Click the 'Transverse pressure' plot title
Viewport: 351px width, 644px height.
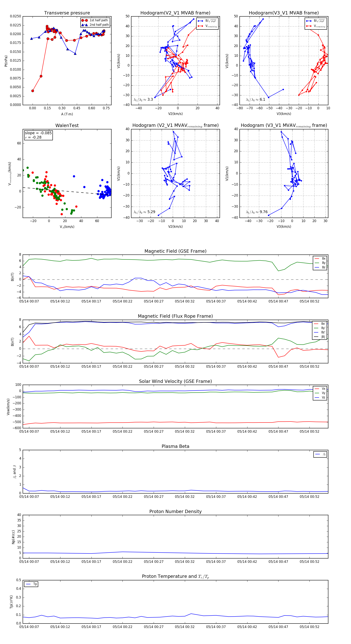point(67,13)
